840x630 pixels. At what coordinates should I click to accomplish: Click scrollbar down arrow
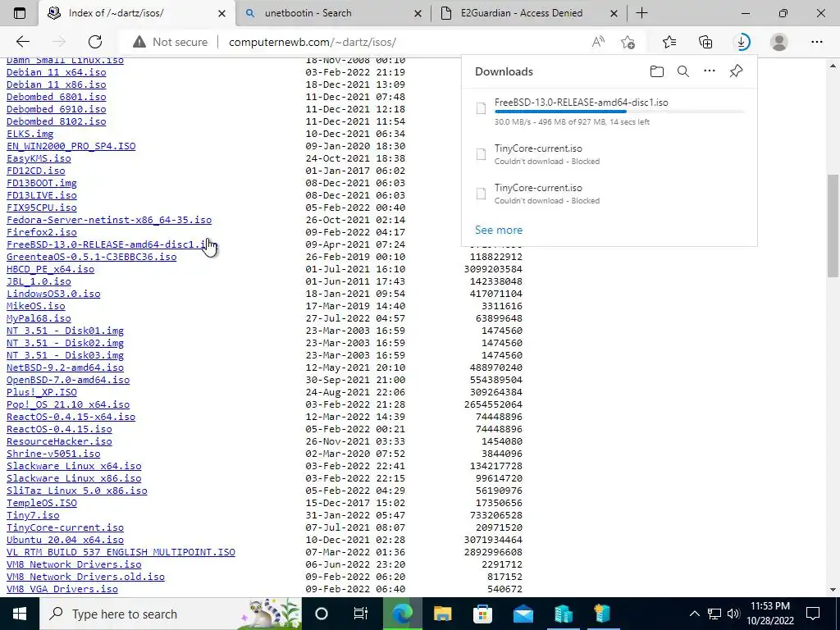point(833,589)
